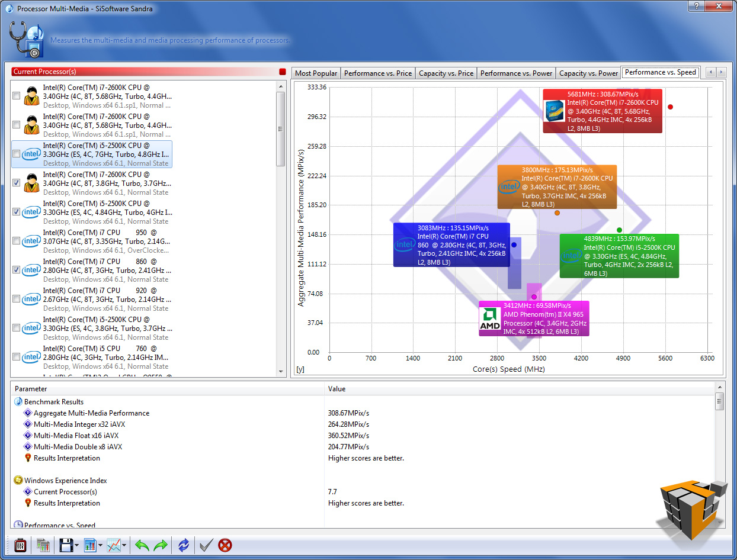Uncheck the i7-2600K 3.8GHz processor checkbox

16,183
